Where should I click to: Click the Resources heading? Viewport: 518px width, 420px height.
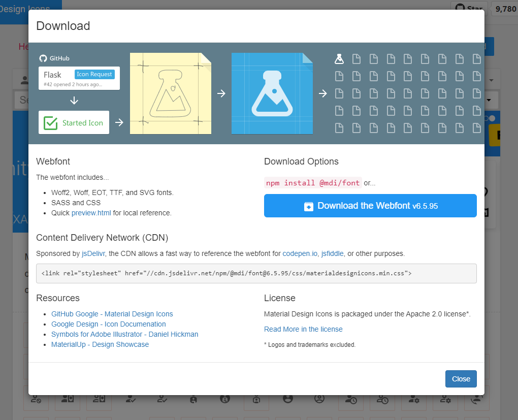(58, 298)
